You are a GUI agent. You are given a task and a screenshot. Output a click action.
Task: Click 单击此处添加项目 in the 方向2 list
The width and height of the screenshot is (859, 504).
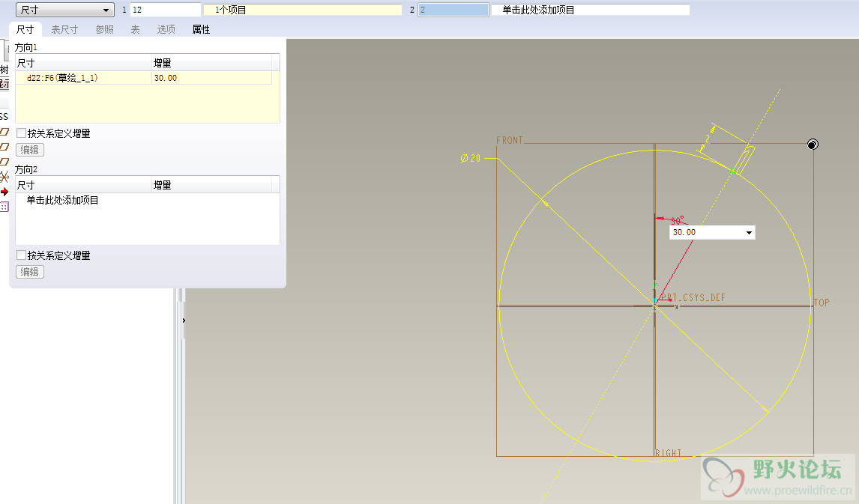tap(62, 200)
